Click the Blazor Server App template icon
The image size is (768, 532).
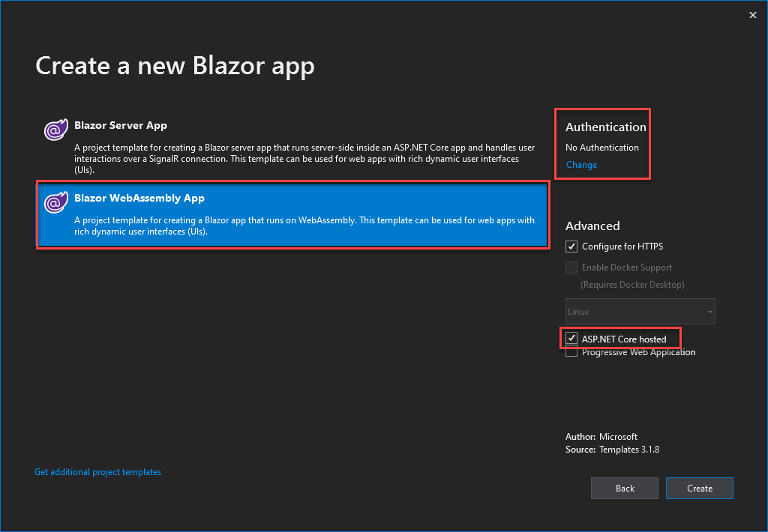pyautogui.click(x=55, y=129)
